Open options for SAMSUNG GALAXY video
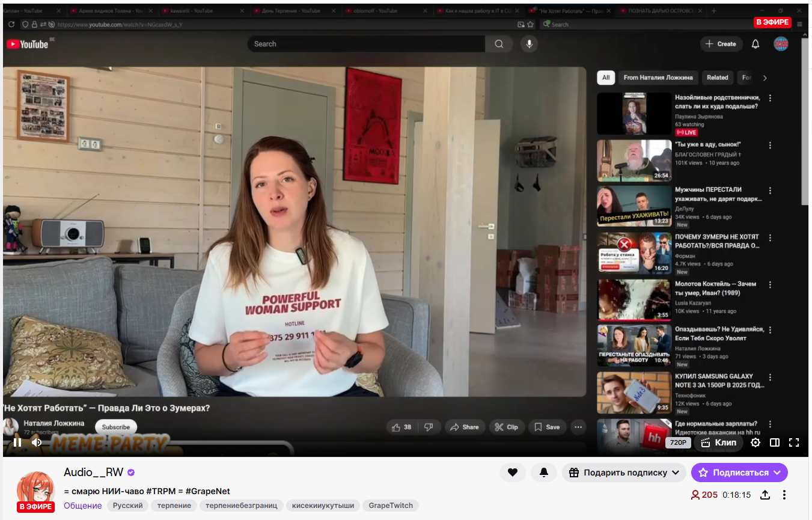 point(770,378)
